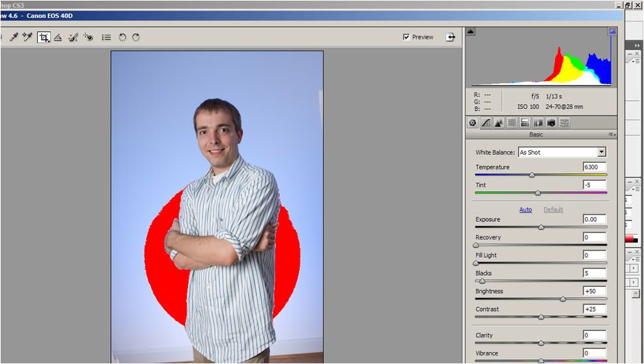Click the Recovery slider handle
Viewport: 644px width, 364px height.
point(476,245)
